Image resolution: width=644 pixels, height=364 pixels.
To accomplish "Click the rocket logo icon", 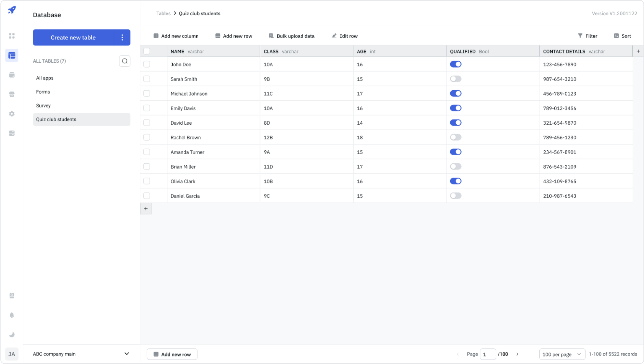I will (x=12, y=10).
